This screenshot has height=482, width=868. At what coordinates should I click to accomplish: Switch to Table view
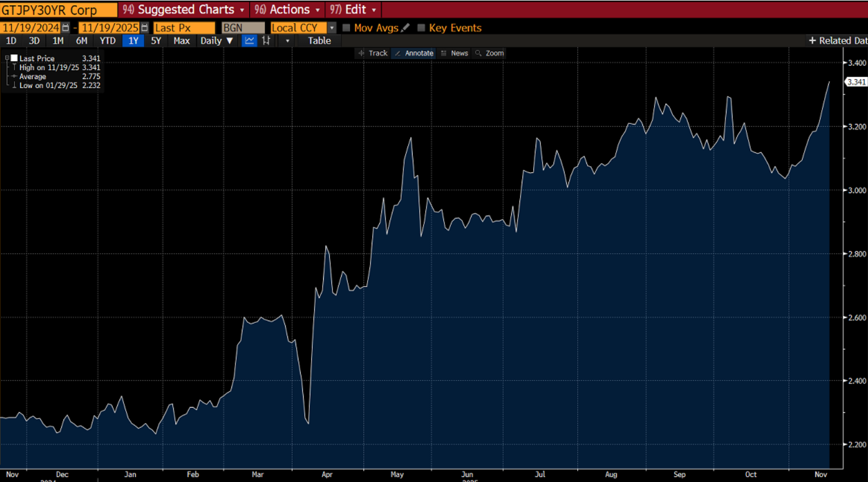click(x=319, y=40)
